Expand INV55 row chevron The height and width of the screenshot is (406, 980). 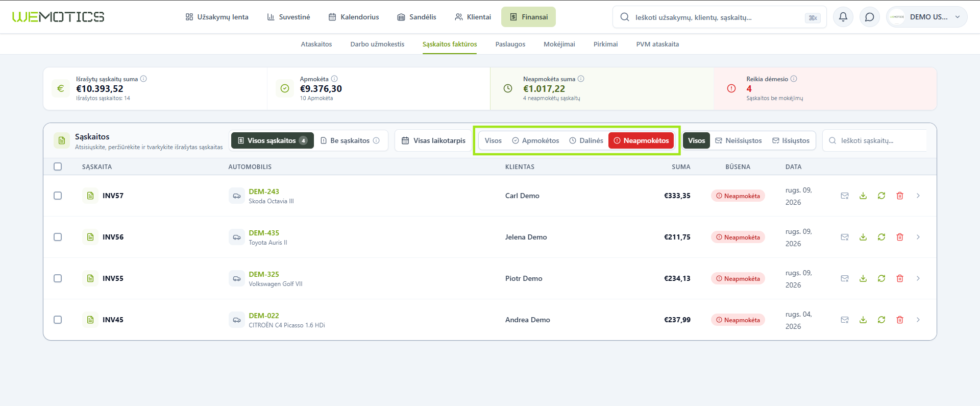918,278
